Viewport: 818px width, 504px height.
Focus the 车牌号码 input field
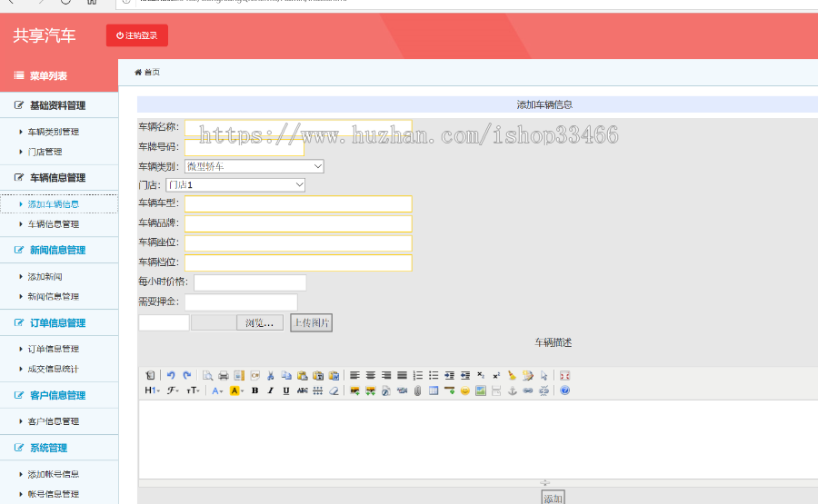point(244,147)
